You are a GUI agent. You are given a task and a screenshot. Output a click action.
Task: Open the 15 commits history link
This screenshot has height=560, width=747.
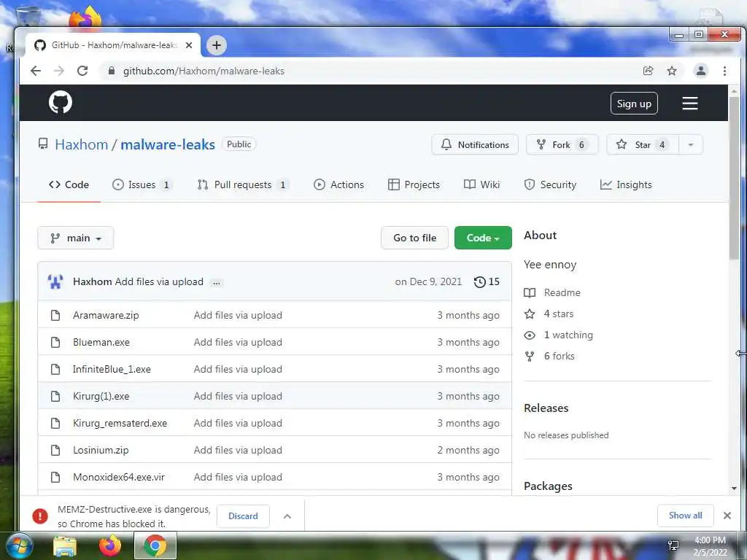click(487, 282)
